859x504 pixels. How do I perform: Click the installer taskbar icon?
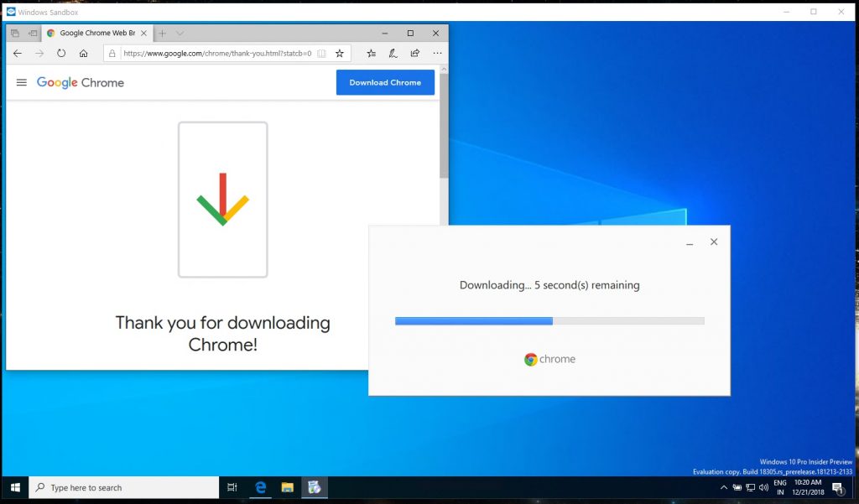pos(314,487)
